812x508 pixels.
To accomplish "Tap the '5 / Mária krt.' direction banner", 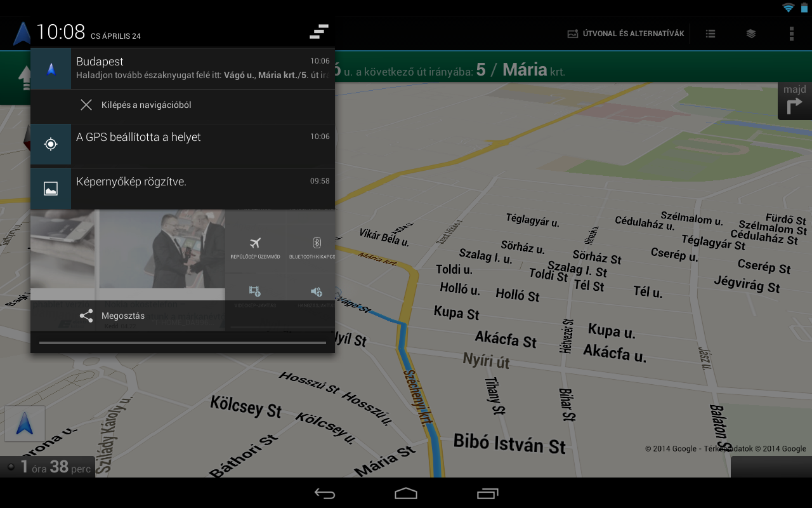I will [x=520, y=70].
